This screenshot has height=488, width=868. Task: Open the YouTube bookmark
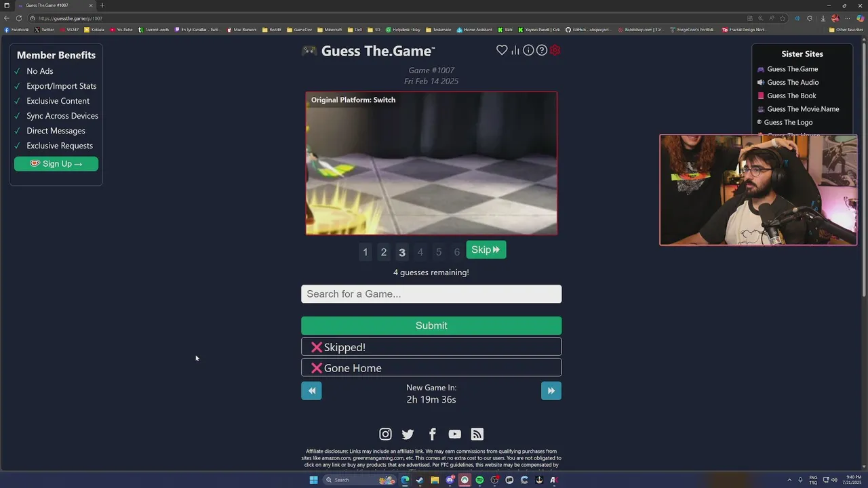pos(121,30)
